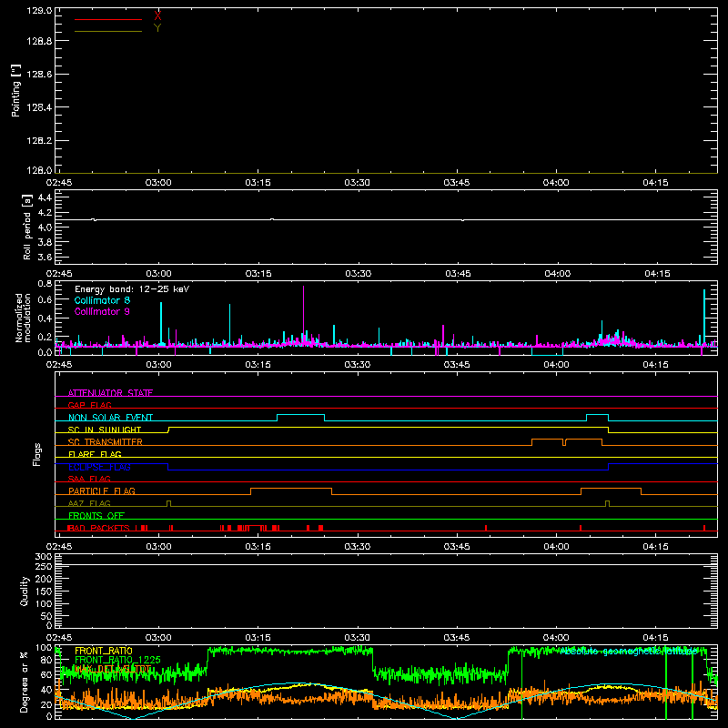Click the ATTENUATOR_STATE flag label
The height and width of the screenshot is (728, 728).
click(x=110, y=393)
